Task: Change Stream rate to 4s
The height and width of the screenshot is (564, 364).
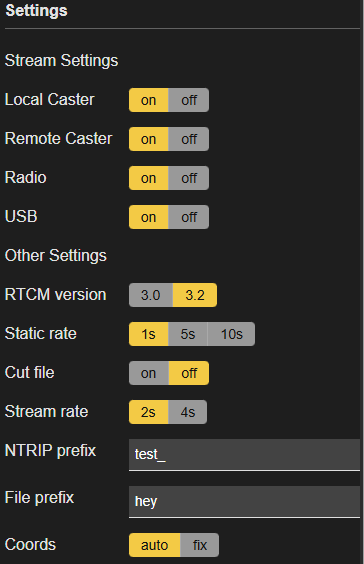Action: point(187,412)
